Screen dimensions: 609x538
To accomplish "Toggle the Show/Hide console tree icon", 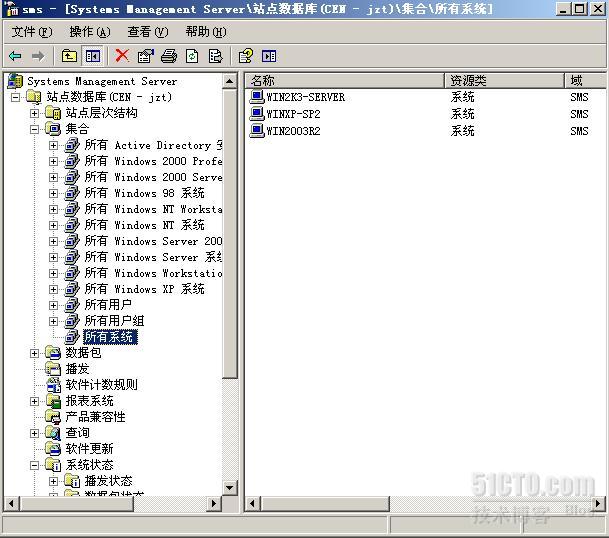I will click(92, 56).
